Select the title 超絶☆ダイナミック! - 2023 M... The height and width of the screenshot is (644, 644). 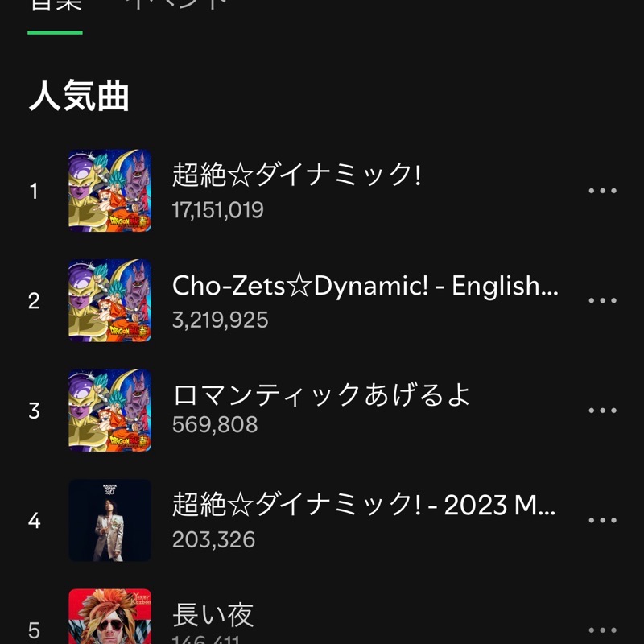coord(364,505)
